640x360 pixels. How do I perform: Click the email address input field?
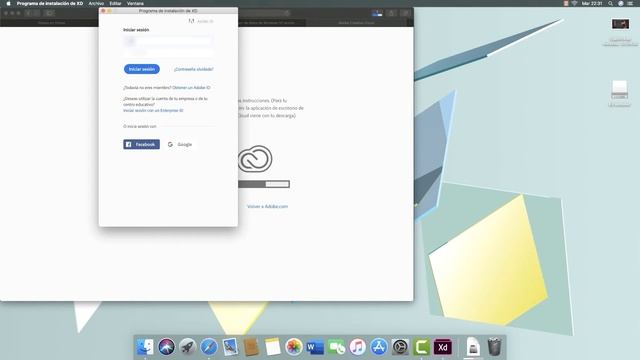(x=168, y=41)
